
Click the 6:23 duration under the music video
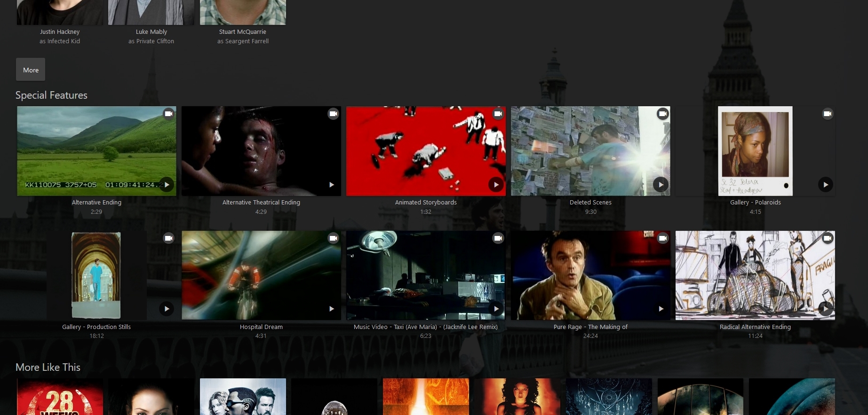click(x=426, y=336)
